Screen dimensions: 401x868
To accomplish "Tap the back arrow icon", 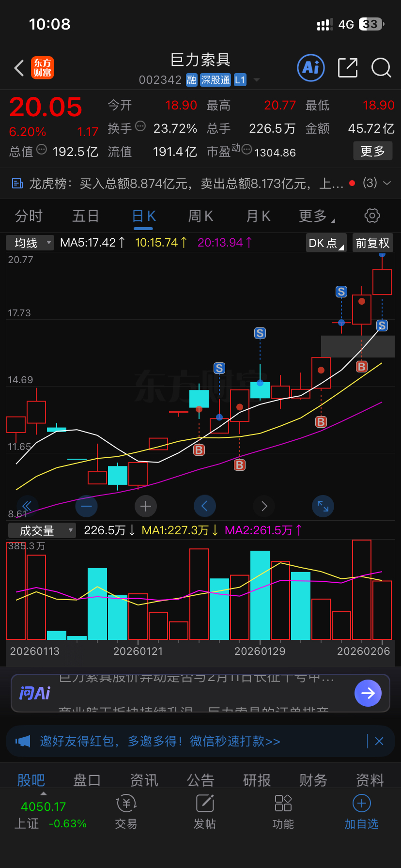I will click(x=19, y=68).
